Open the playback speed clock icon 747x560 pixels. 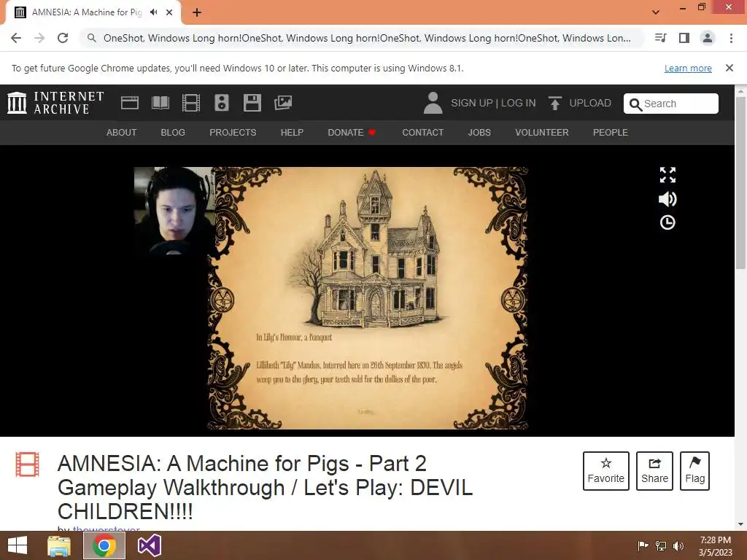[x=667, y=222]
